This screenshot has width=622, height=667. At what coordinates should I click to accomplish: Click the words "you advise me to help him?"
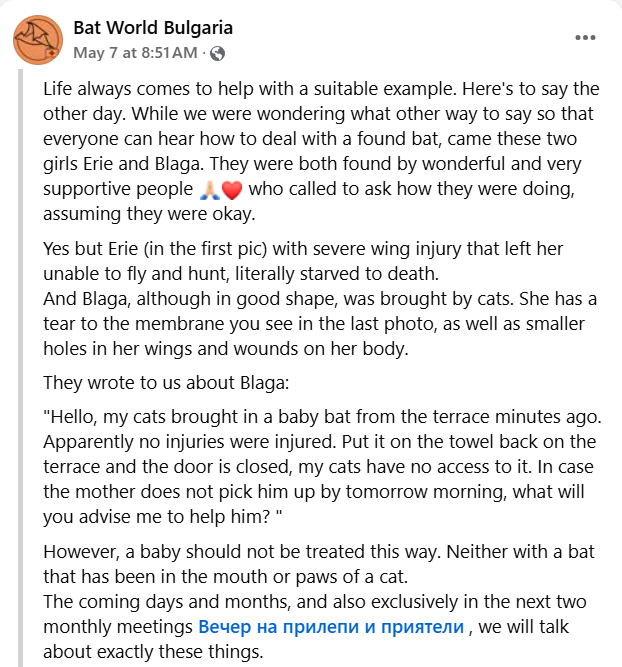pos(157,517)
